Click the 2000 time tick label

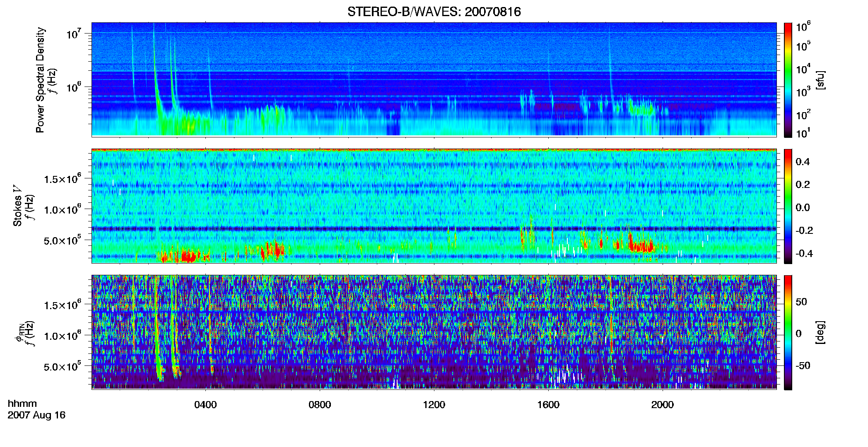tap(663, 405)
